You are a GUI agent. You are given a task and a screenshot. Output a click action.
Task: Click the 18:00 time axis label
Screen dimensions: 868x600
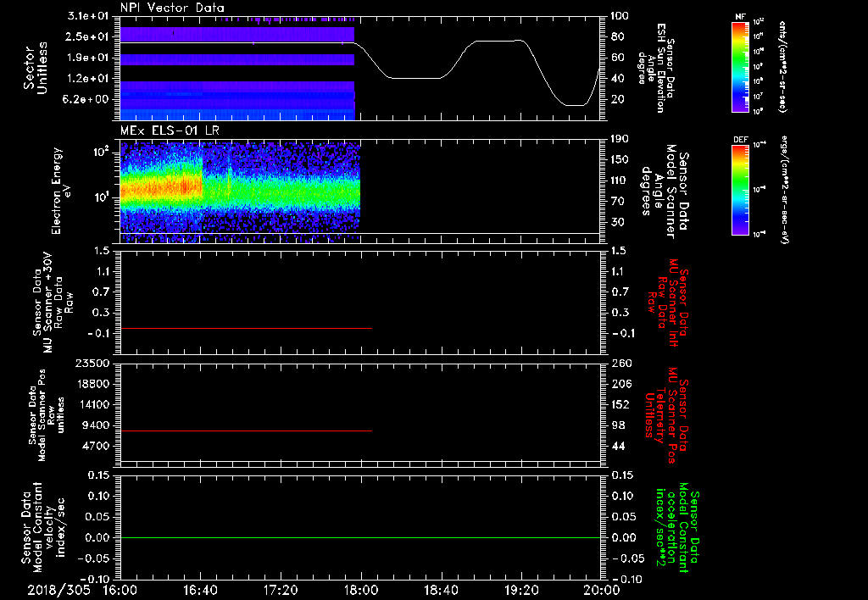(x=361, y=590)
